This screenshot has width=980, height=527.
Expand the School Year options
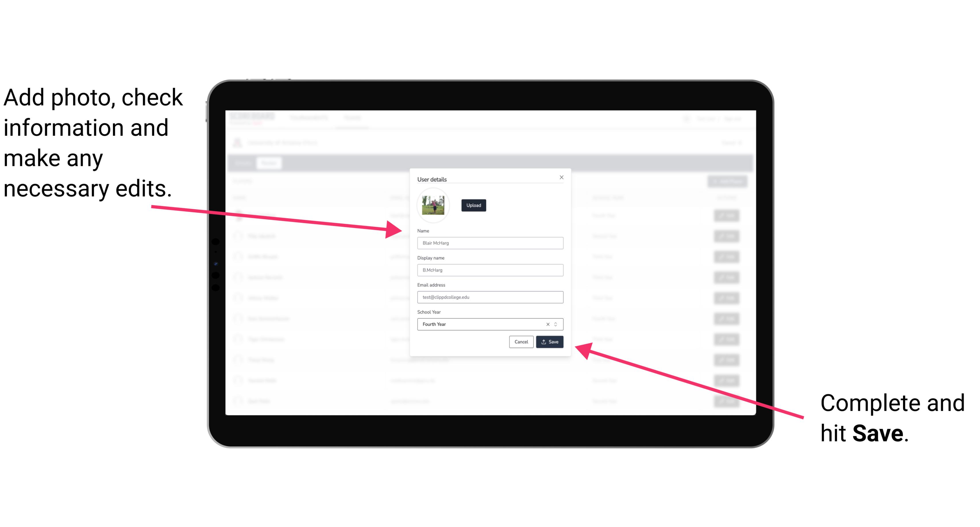pyautogui.click(x=557, y=324)
